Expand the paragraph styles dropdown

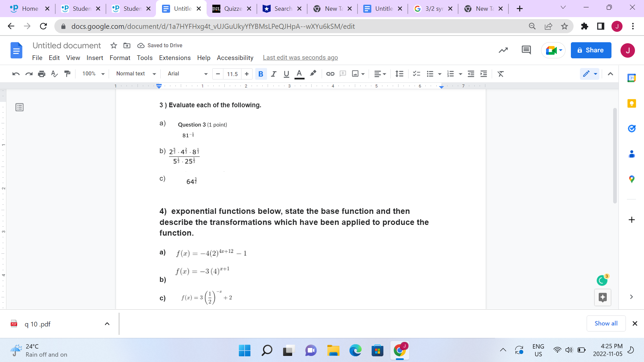[x=135, y=74]
